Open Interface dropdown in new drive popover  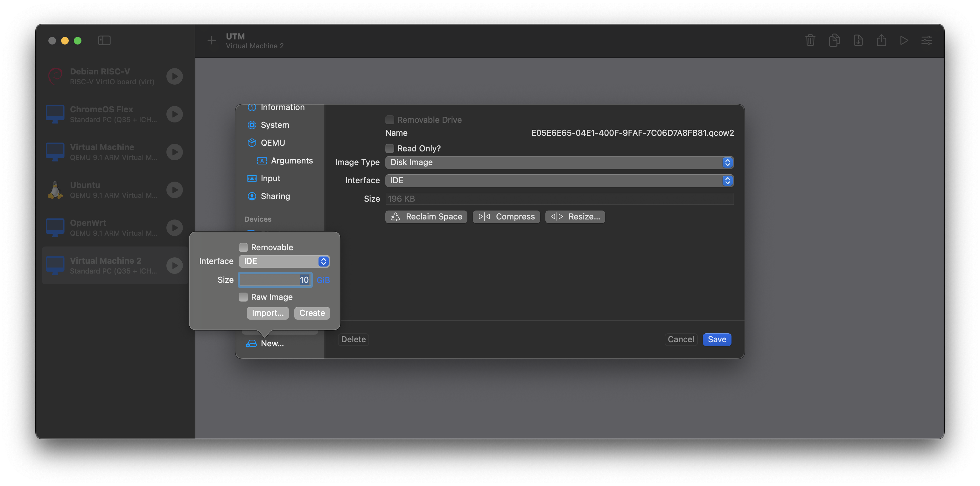click(284, 261)
